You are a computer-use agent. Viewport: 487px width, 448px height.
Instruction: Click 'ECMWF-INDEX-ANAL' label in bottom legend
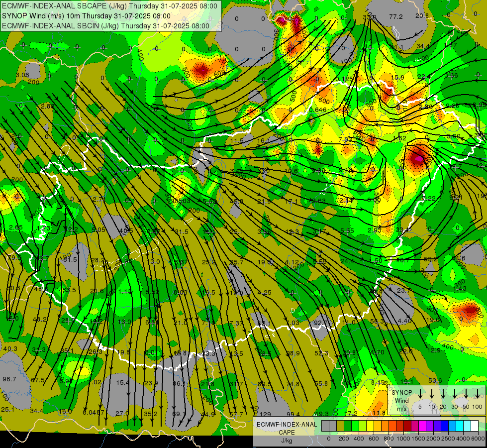(287, 425)
